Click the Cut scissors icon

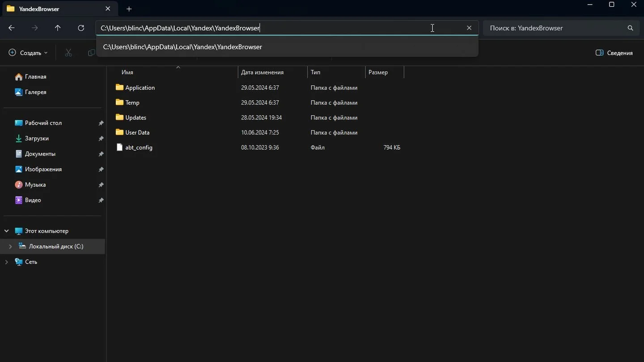(68, 53)
